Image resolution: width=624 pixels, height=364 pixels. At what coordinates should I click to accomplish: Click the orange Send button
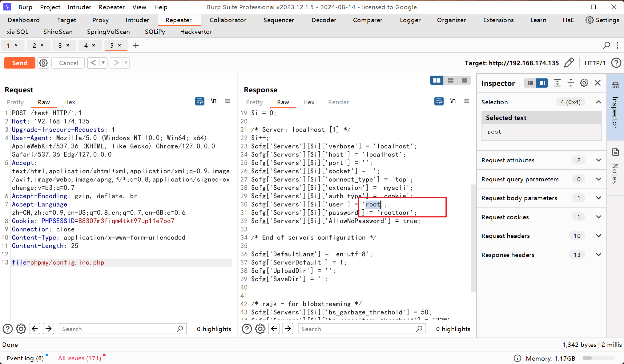(x=20, y=63)
